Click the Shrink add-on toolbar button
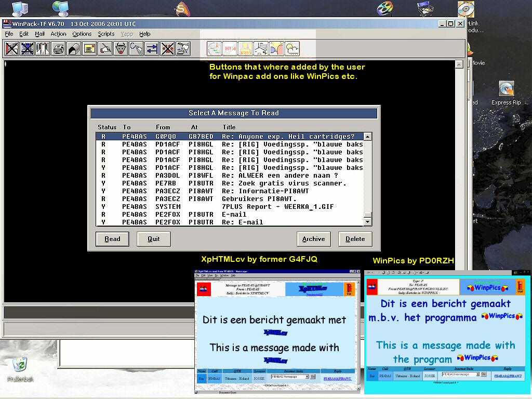This screenshot has height=399, width=532. pyautogui.click(x=246, y=49)
